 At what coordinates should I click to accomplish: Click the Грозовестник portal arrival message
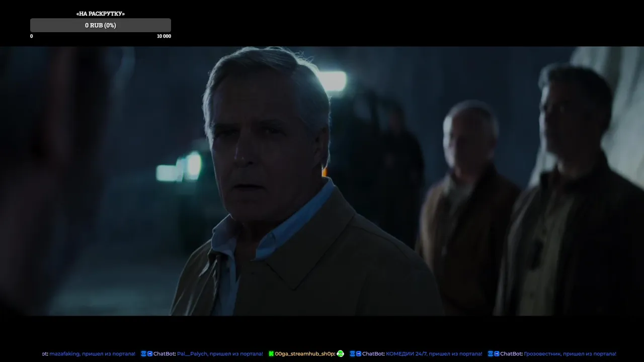pos(570,354)
